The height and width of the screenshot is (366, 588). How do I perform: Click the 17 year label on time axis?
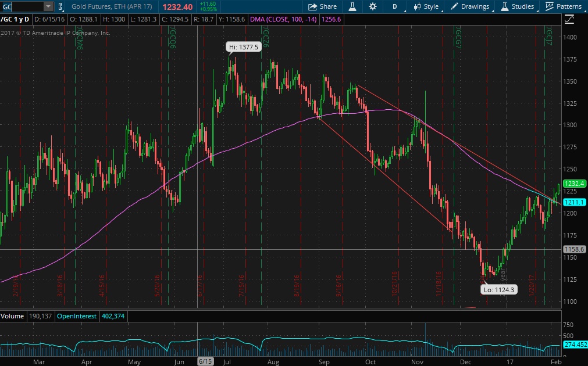point(509,362)
